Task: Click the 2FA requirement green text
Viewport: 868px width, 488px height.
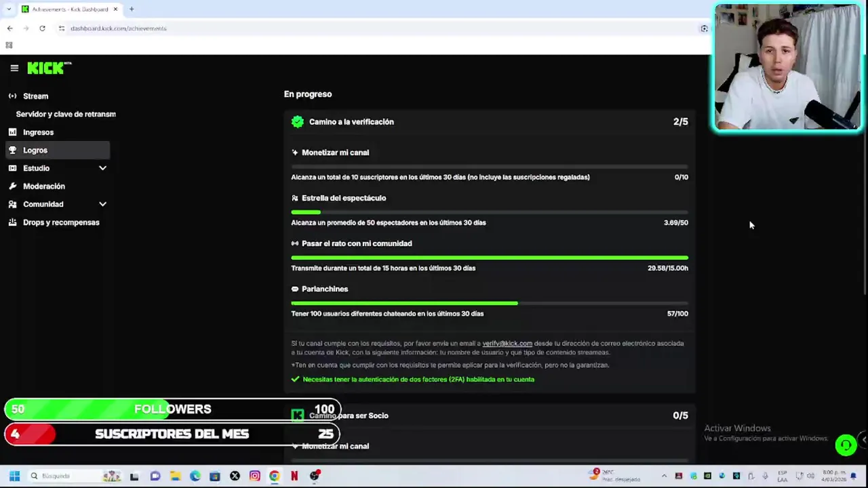Action: [x=418, y=380]
